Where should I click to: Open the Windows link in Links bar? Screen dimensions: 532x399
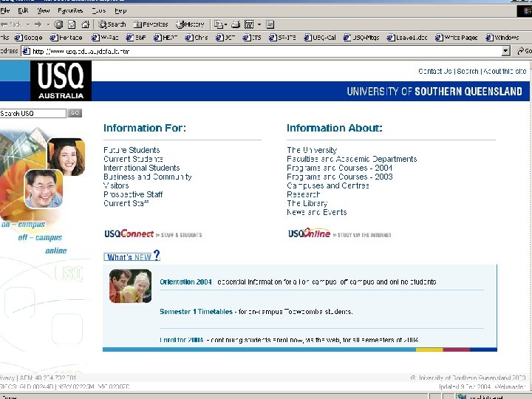click(x=502, y=38)
